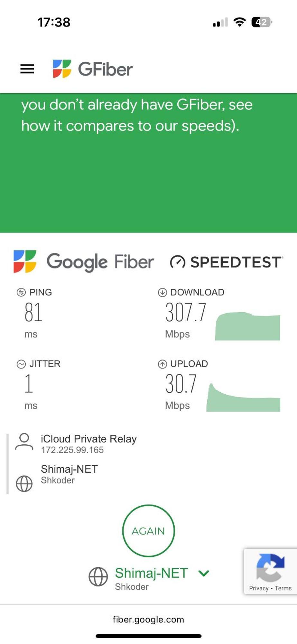
Task: Tap the jitter wave icon
Action: coord(21,364)
